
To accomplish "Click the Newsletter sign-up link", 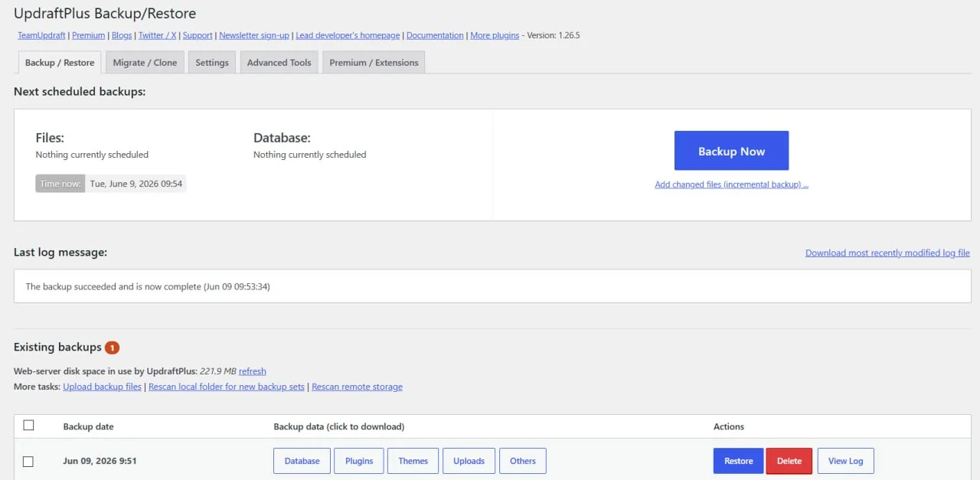I will [x=254, y=35].
